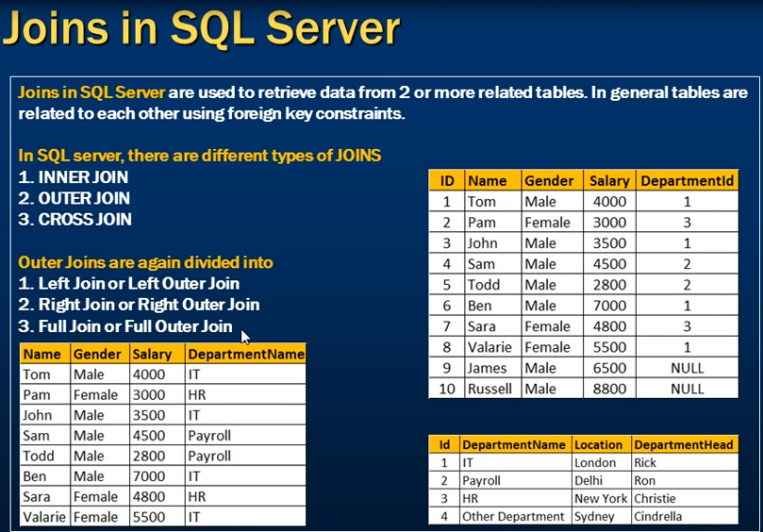
Task: Select salary cell '8800' for Russell
Action: (609, 389)
